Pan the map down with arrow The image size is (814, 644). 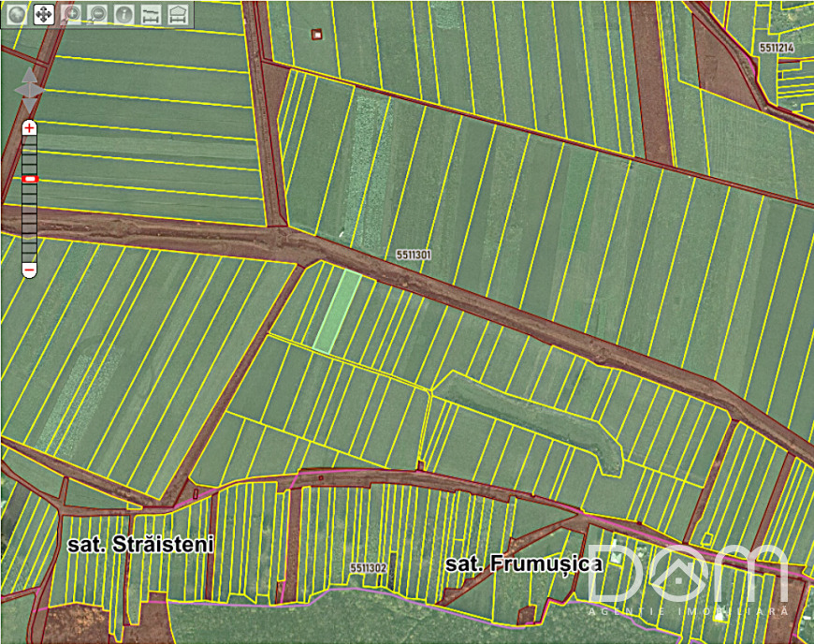pos(30,103)
